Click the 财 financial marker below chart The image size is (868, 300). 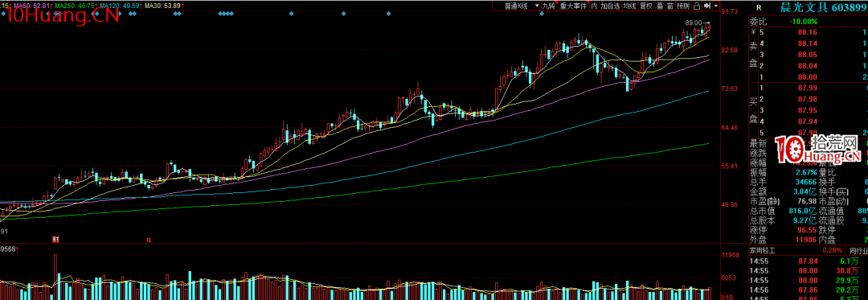pos(56,240)
